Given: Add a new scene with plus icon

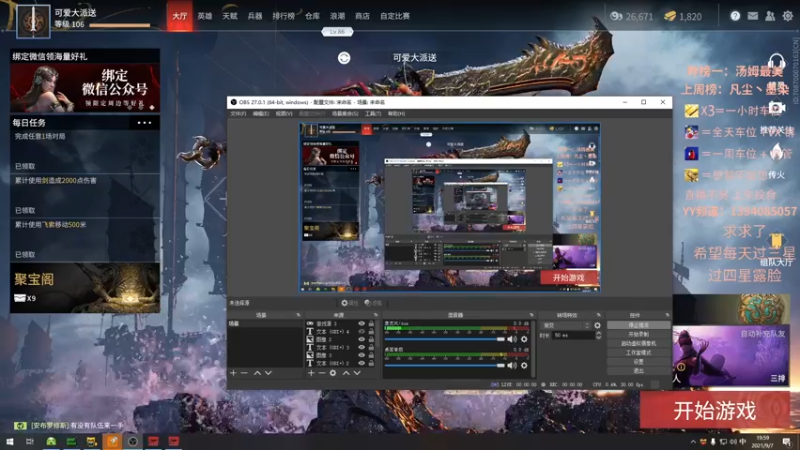Looking at the screenshot, I should click(233, 373).
